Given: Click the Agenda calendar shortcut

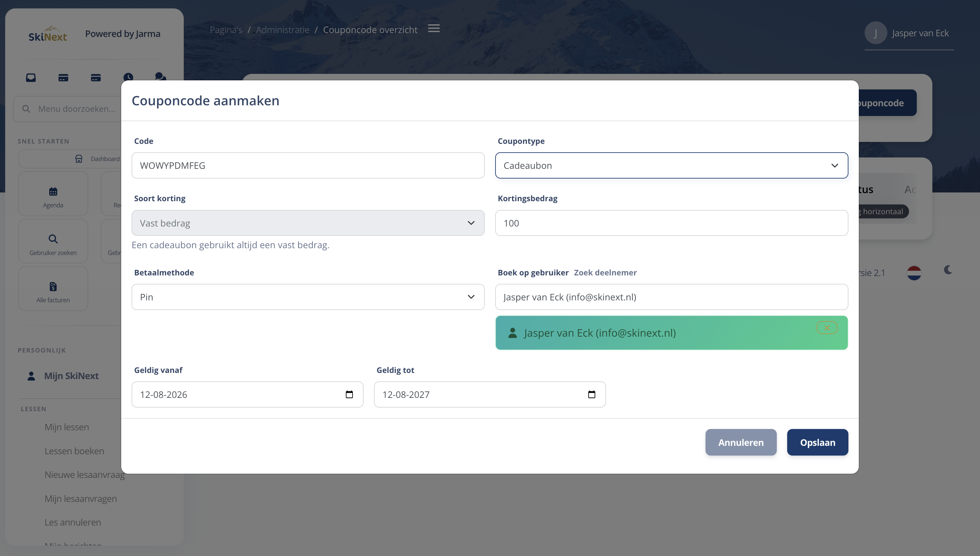Looking at the screenshot, I should click(53, 194).
